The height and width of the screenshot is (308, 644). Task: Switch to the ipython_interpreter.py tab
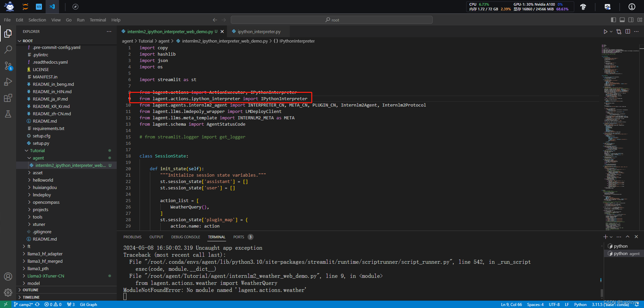[x=259, y=32]
